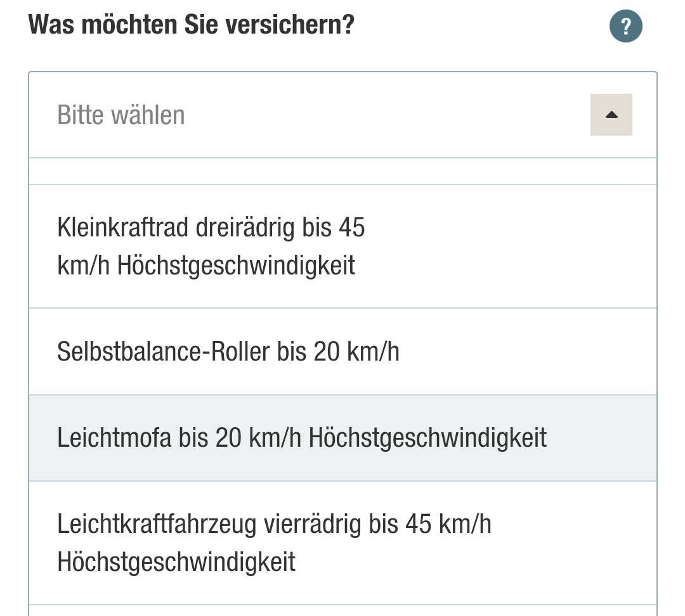
Task: Open help for "Was möchten Sie versichern?"
Action: pyautogui.click(x=625, y=27)
